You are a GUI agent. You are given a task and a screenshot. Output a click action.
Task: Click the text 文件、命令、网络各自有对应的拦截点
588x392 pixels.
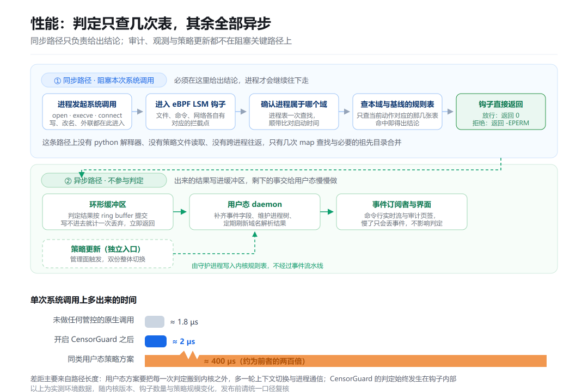191,119
